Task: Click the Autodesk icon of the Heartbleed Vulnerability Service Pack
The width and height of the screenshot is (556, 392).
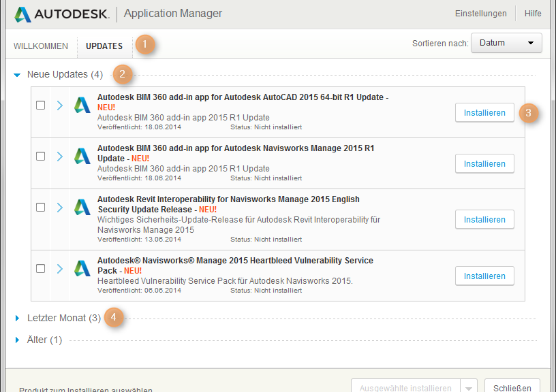Action: 82,268
